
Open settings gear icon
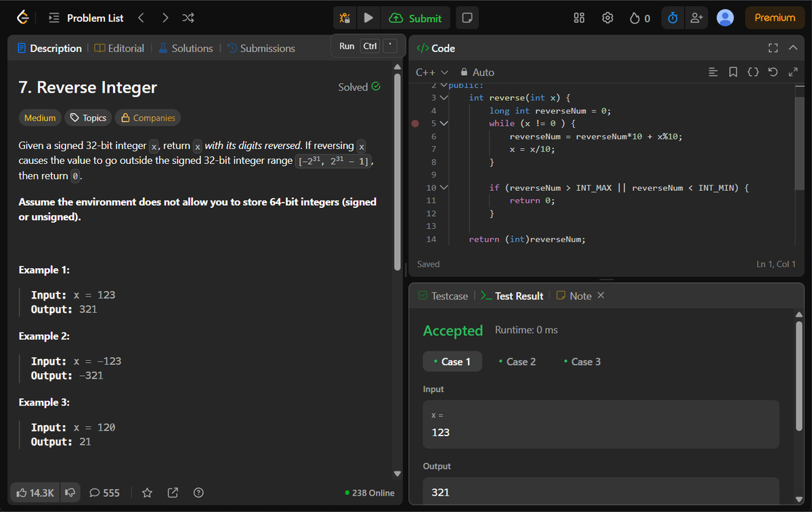point(607,18)
